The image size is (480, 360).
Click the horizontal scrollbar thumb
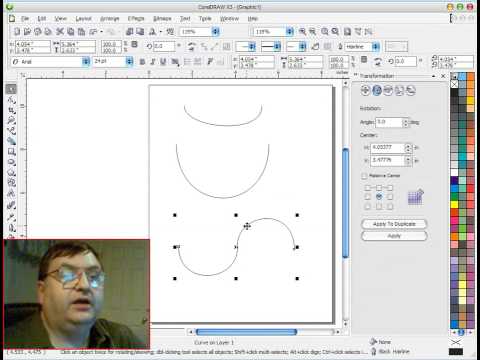246,332
